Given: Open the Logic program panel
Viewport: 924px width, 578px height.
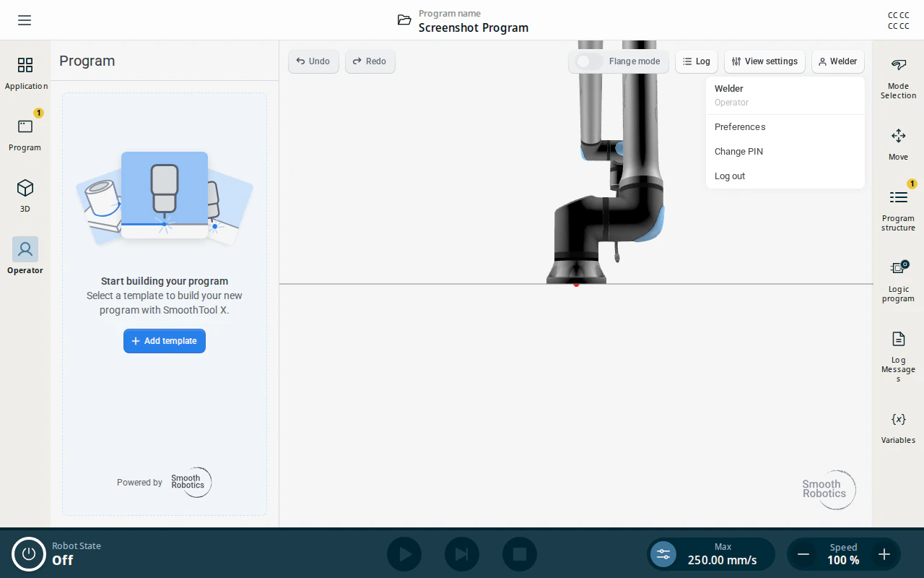Looking at the screenshot, I should pyautogui.click(x=898, y=281).
